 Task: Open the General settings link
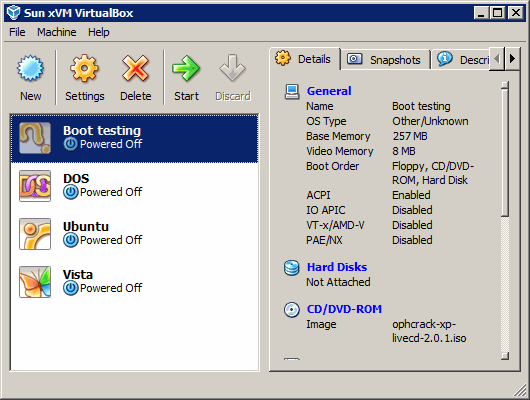point(329,91)
